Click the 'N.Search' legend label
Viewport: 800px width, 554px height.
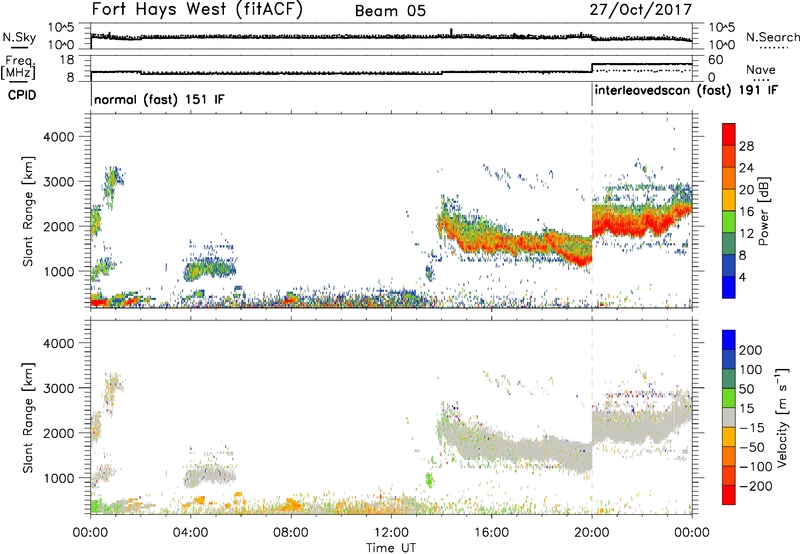pos(772,37)
